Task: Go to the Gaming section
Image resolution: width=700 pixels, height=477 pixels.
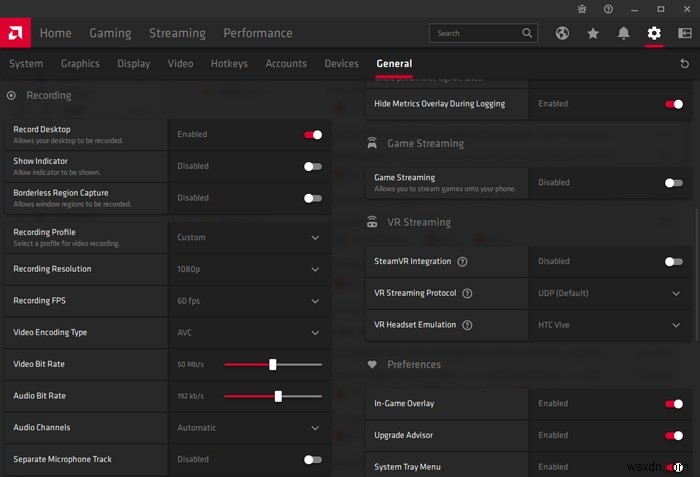Action: pyautogui.click(x=110, y=33)
